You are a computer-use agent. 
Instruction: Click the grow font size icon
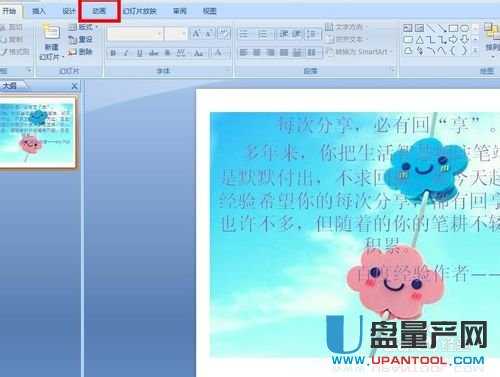tap(196, 33)
